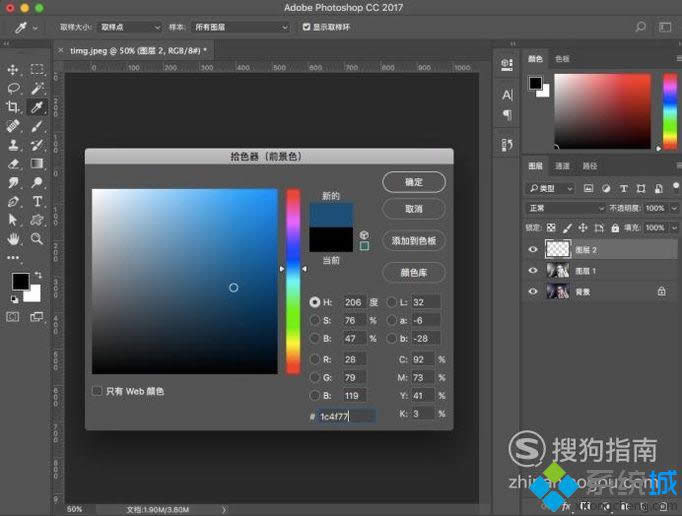Select the Smudge tool
The image size is (682, 516).
[x=13, y=182]
